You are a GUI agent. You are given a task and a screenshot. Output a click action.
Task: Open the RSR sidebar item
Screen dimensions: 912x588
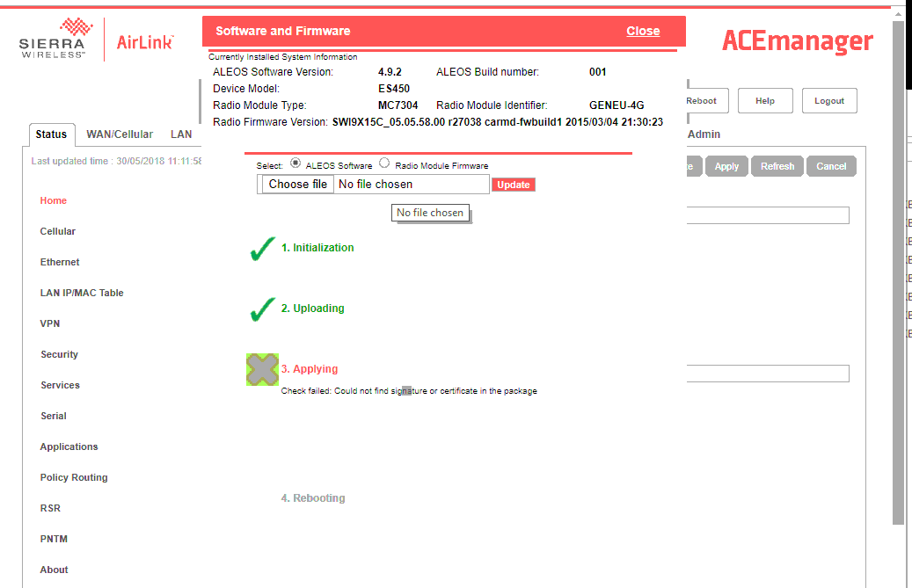tap(51, 508)
